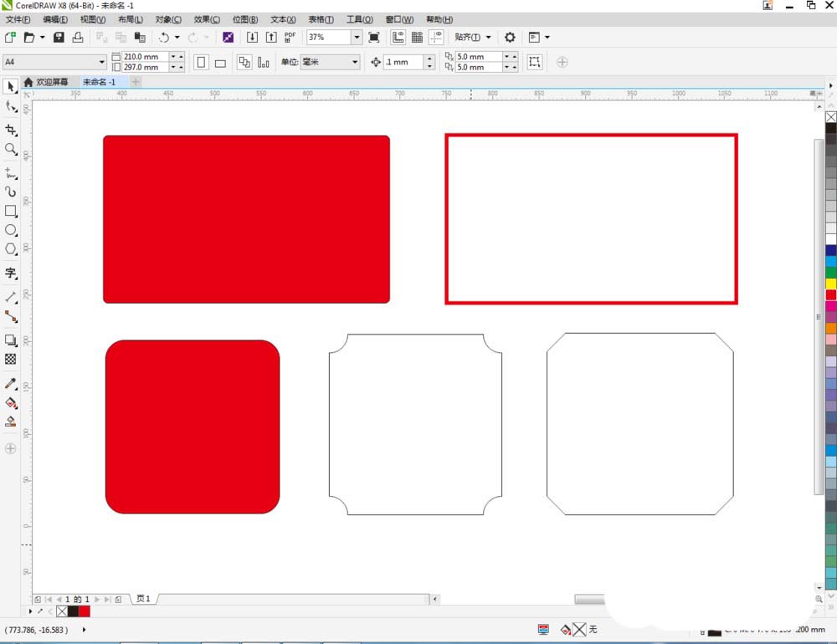Paste from clipboard icon
Screen dimensions: 837x644
click(140, 38)
